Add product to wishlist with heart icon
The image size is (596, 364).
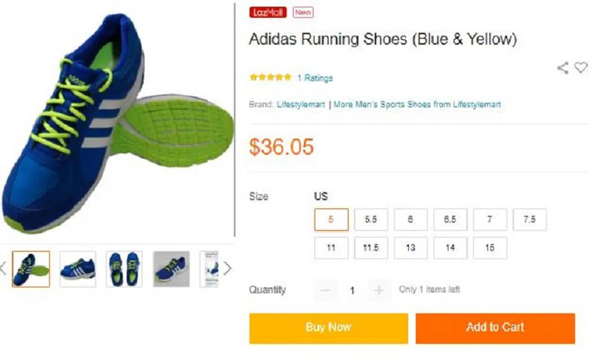[x=581, y=68]
